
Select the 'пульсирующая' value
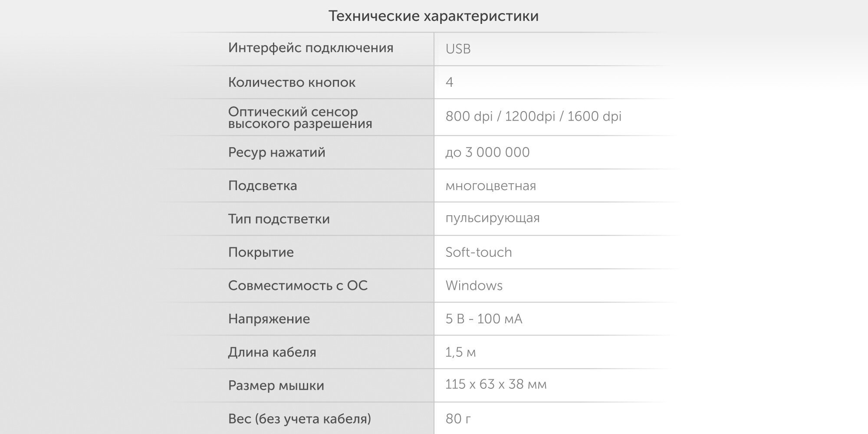(x=492, y=218)
